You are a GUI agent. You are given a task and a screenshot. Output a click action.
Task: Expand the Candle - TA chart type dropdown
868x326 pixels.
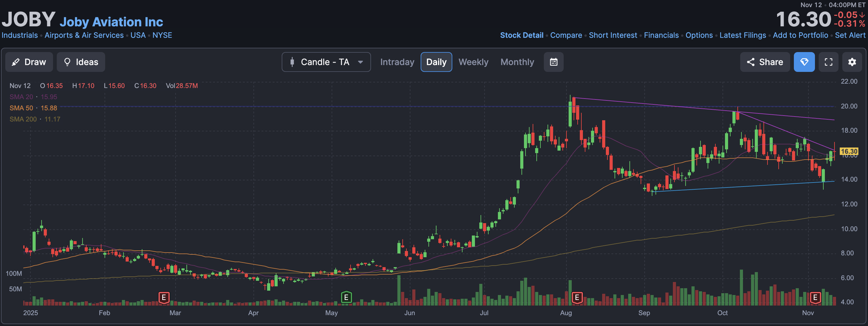326,62
